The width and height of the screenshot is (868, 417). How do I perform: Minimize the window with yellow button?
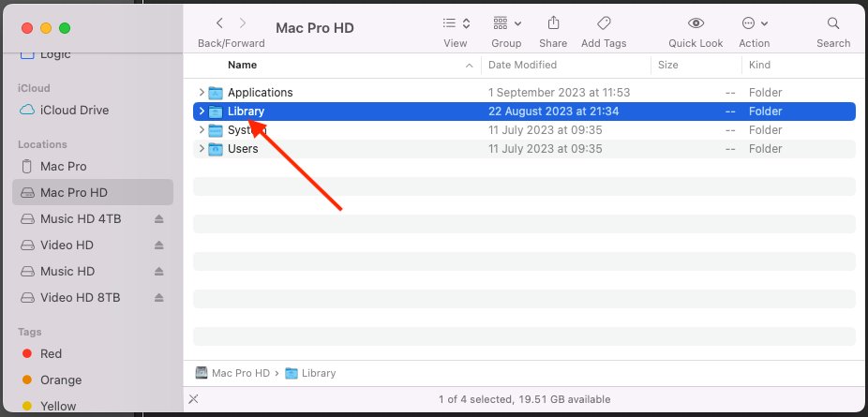pyautogui.click(x=46, y=28)
